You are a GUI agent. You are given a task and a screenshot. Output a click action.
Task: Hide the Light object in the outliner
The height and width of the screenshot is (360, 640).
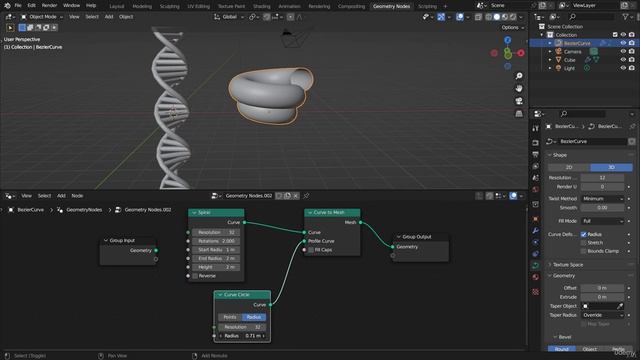pos(623,68)
